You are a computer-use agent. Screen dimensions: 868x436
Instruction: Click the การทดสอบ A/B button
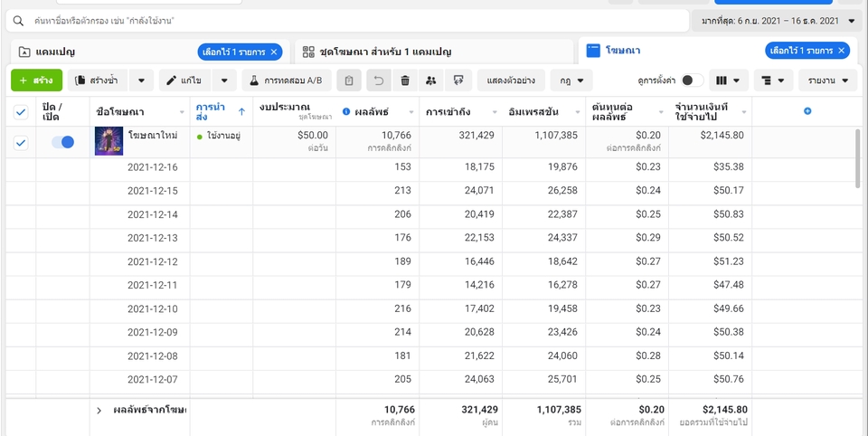click(x=287, y=81)
